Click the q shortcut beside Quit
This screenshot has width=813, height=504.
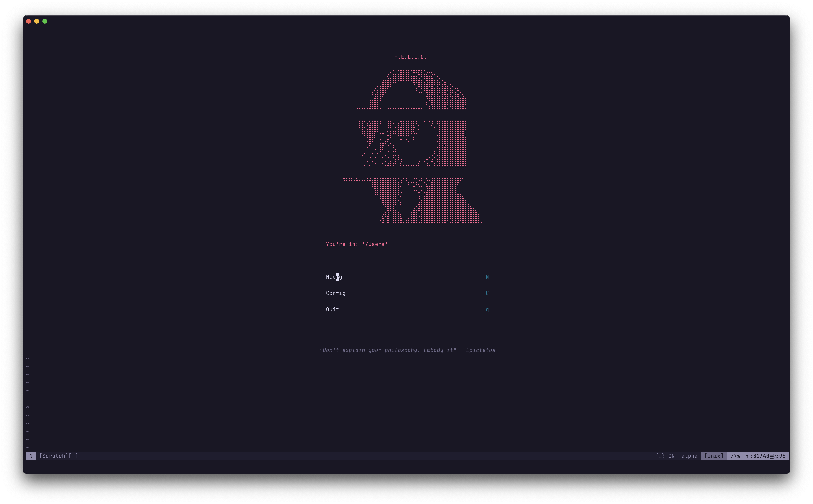pyautogui.click(x=487, y=309)
